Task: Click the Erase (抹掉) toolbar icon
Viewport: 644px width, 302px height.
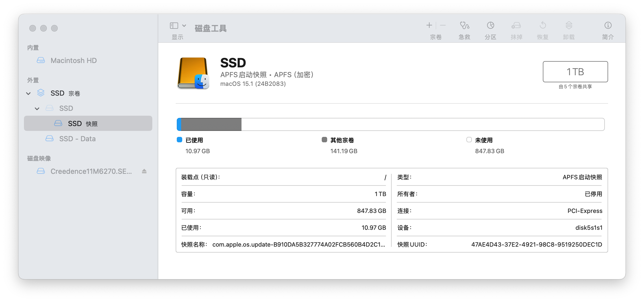Action: (x=516, y=26)
